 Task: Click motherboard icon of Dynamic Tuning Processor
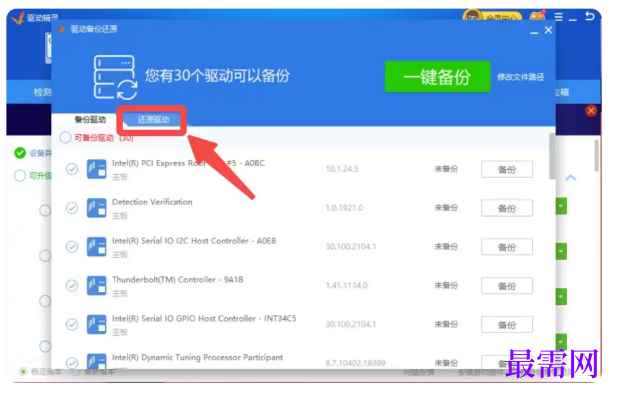96,361
